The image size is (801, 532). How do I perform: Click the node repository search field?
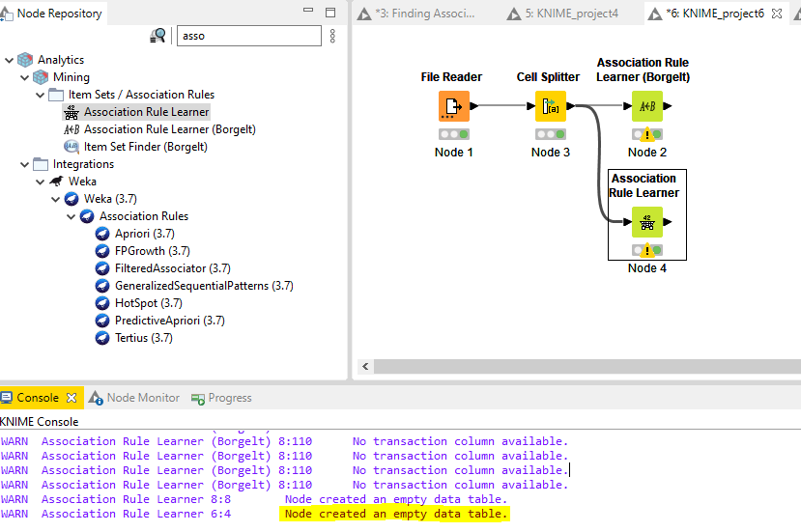pyautogui.click(x=248, y=36)
